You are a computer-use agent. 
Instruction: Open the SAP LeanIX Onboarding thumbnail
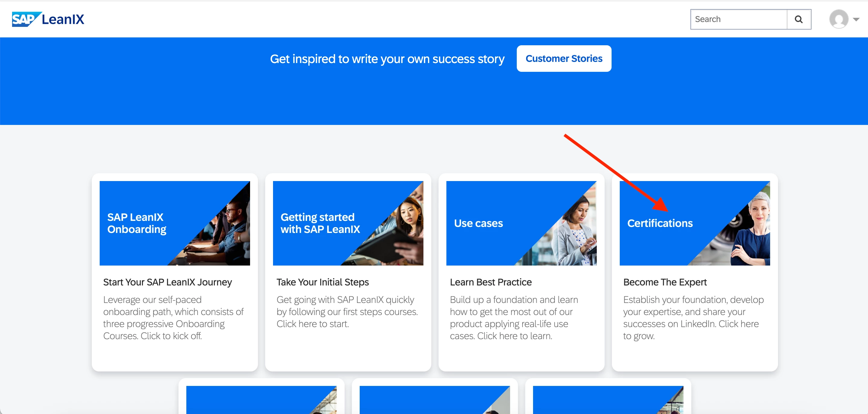175,223
